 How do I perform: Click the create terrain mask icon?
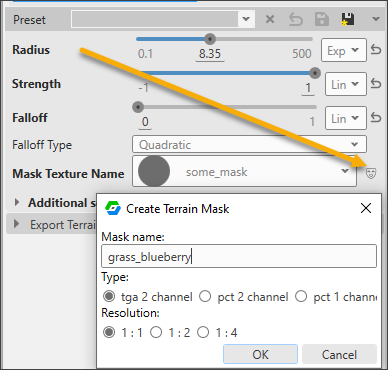pyautogui.click(x=371, y=173)
